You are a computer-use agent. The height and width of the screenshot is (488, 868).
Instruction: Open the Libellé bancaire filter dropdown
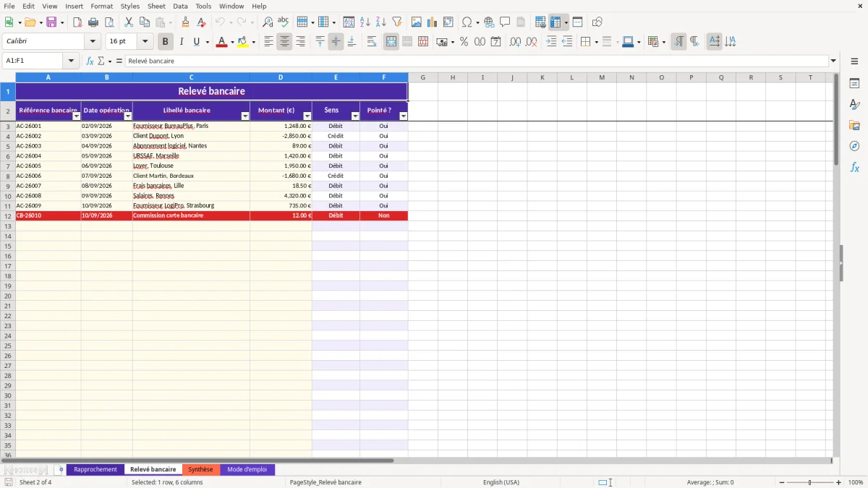pyautogui.click(x=244, y=116)
